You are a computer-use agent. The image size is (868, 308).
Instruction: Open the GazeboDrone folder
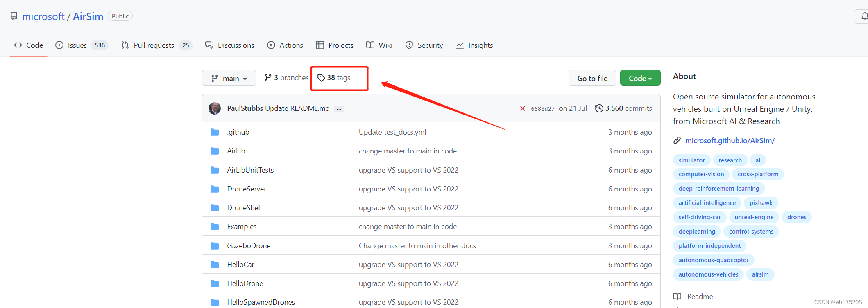249,246
